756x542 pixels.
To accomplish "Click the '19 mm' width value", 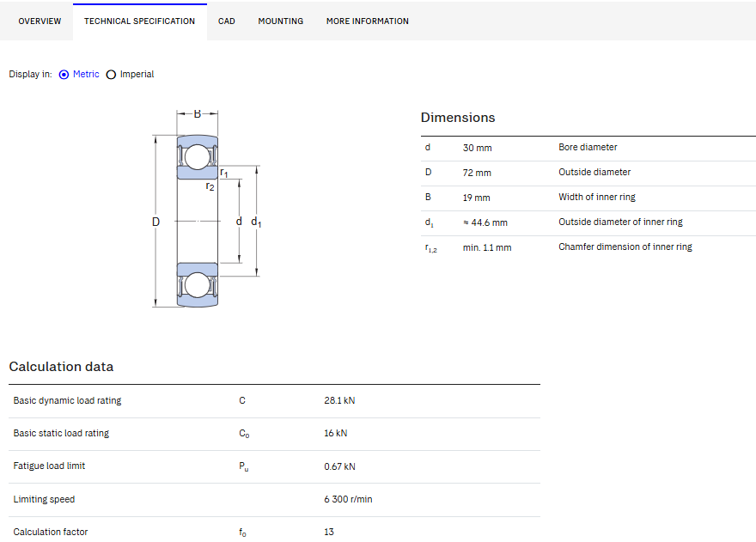I will click(x=476, y=198).
